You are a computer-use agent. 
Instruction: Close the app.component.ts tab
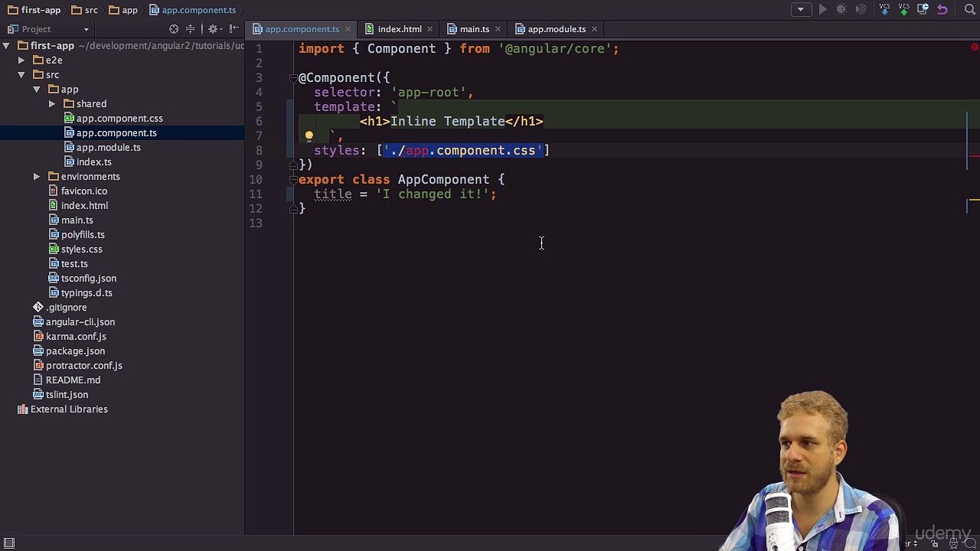click(x=348, y=29)
